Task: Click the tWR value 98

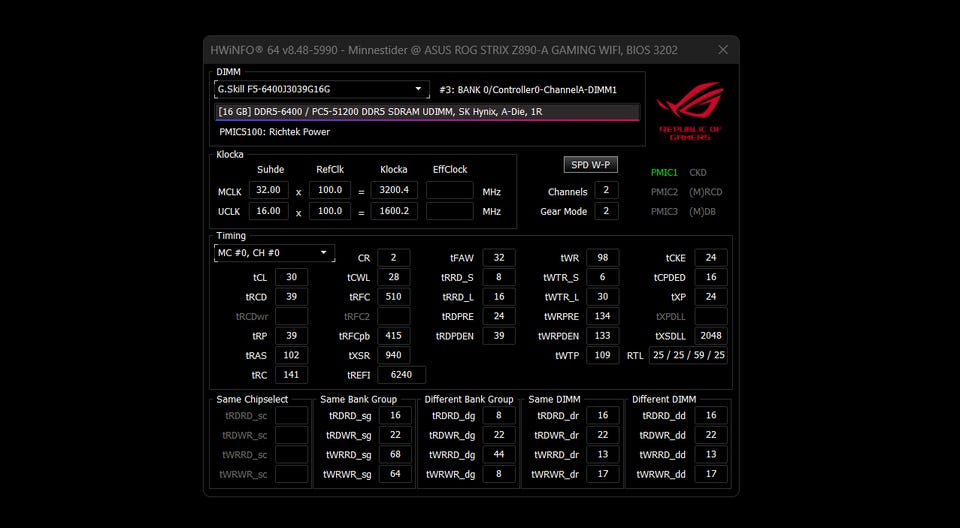Action: point(602,258)
